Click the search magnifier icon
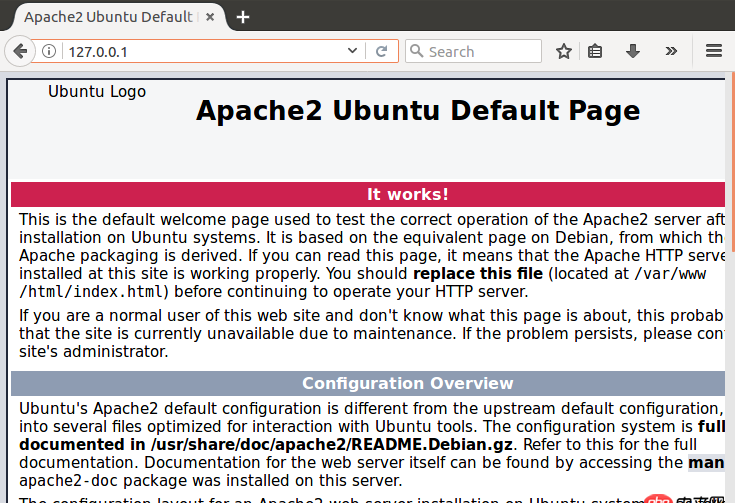735x503 pixels. coord(416,51)
